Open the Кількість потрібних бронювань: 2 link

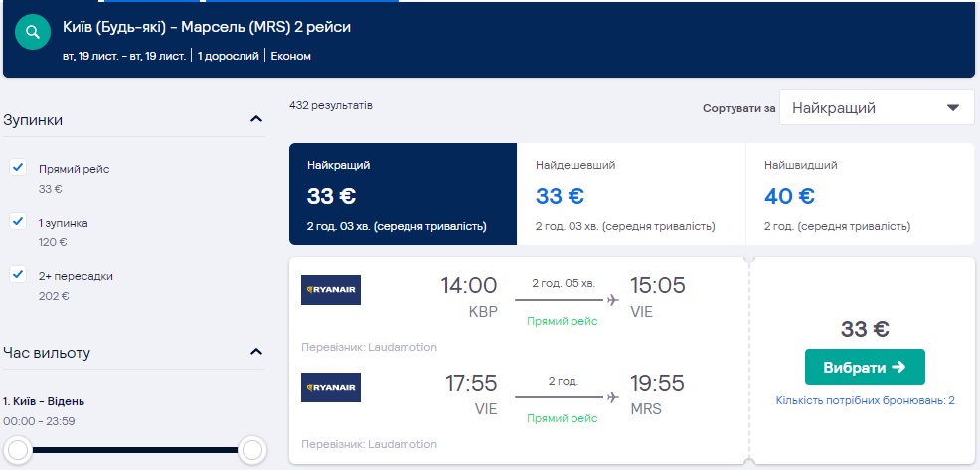[865, 400]
